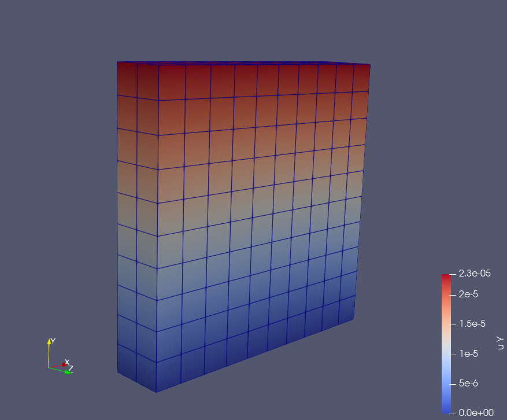
Task: Click the '2.3e-05' legend maximum label
Action: (475, 274)
